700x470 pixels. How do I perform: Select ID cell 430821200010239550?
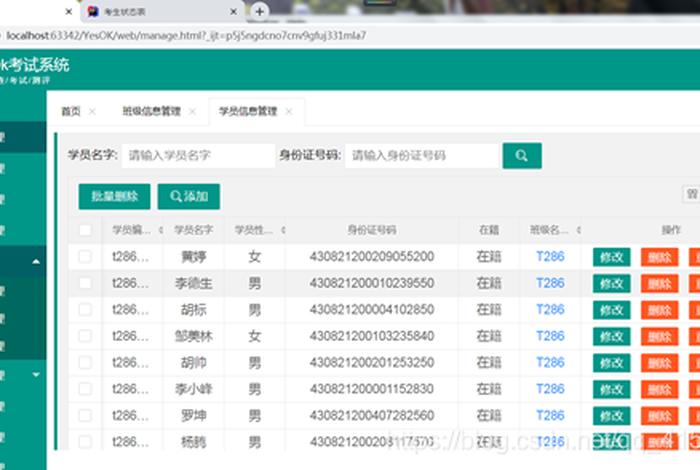pyautogui.click(x=372, y=283)
